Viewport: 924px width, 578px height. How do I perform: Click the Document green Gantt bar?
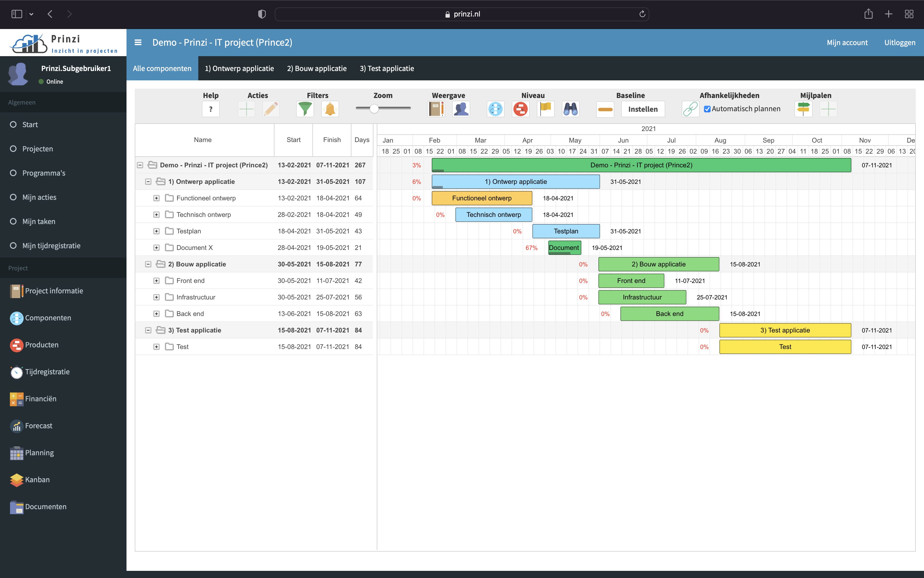[x=565, y=248]
